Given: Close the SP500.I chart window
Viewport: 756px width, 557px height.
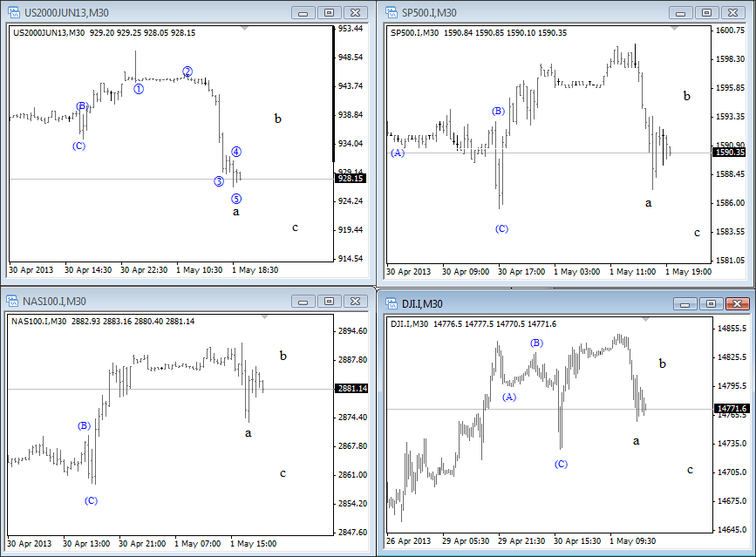Looking at the screenshot, I should coord(734,12).
